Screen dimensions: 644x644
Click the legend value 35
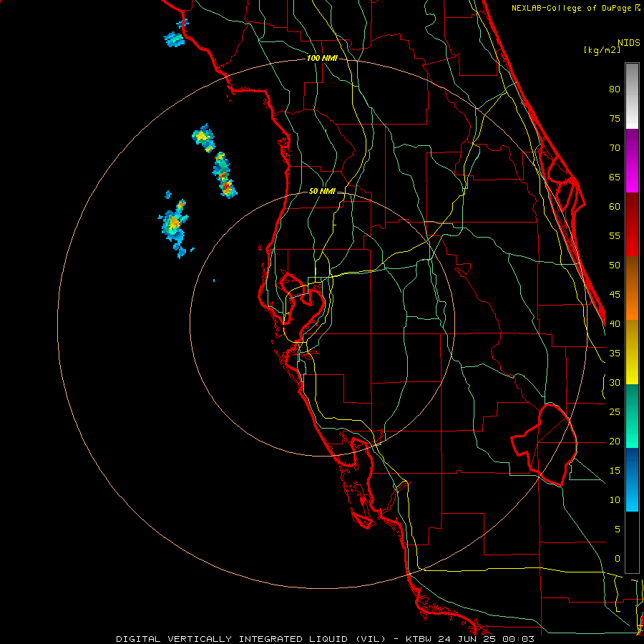(615, 353)
